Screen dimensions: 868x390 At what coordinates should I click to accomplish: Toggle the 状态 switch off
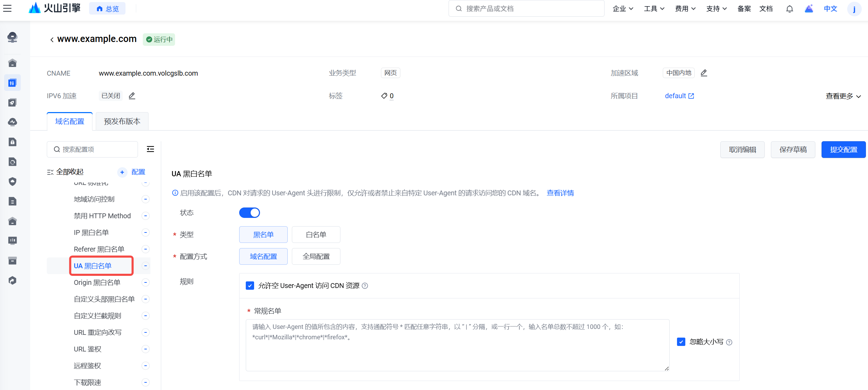click(249, 213)
